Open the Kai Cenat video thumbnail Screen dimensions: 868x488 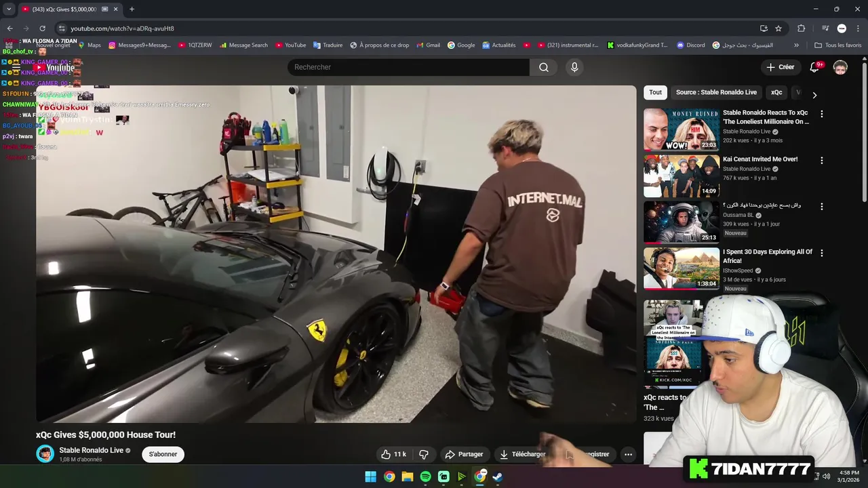pos(682,176)
